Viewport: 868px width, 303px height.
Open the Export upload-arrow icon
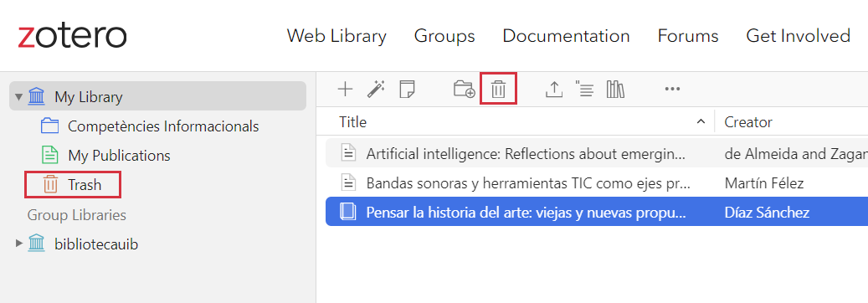coord(553,89)
